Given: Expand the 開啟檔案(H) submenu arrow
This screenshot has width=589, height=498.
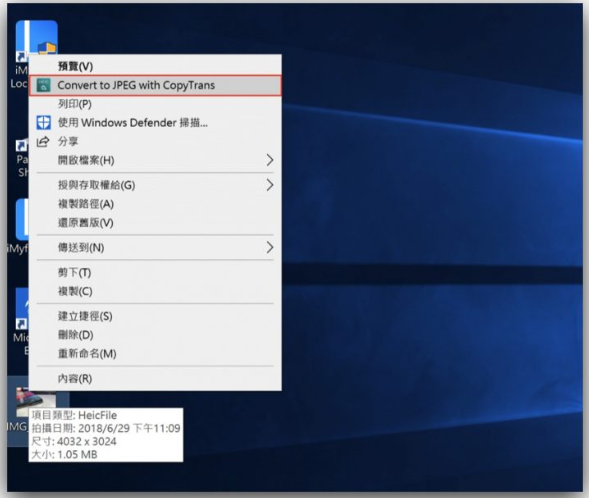Looking at the screenshot, I should tap(270, 160).
